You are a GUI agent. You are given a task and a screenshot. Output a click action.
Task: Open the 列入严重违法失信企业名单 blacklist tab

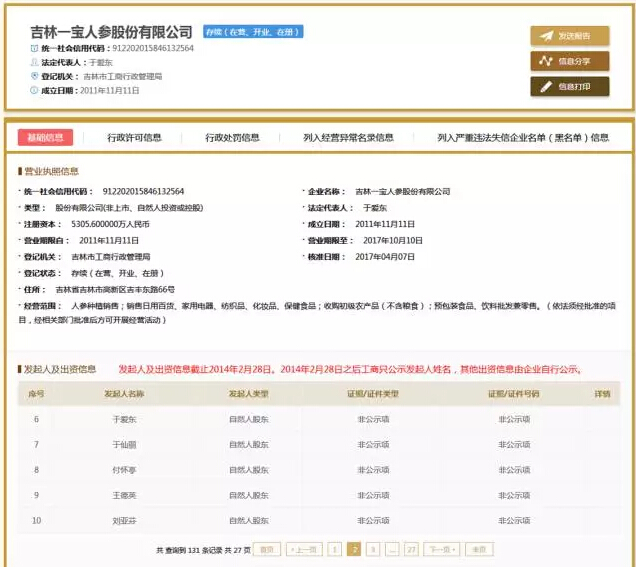[523, 138]
